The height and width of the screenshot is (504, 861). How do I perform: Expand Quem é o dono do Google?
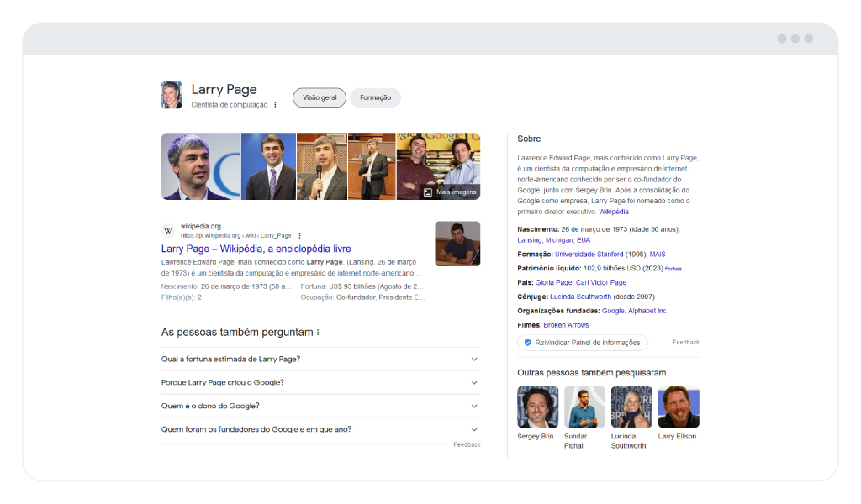point(320,407)
